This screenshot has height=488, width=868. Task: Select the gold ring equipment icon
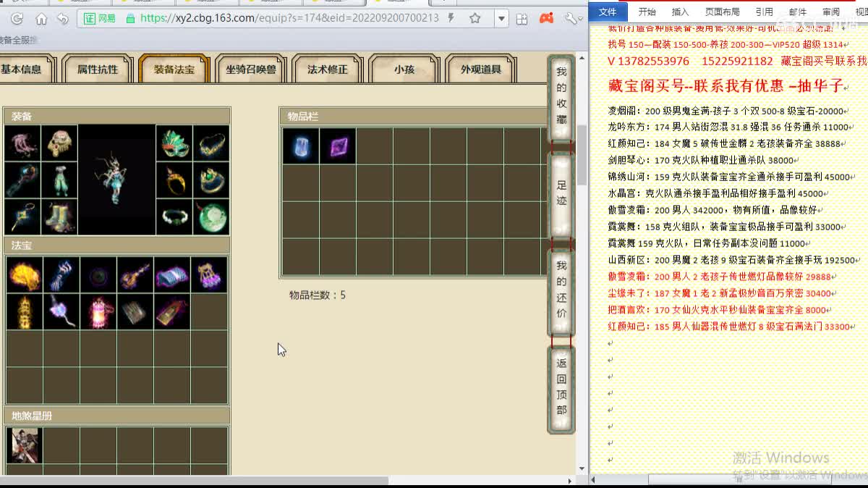point(174,180)
